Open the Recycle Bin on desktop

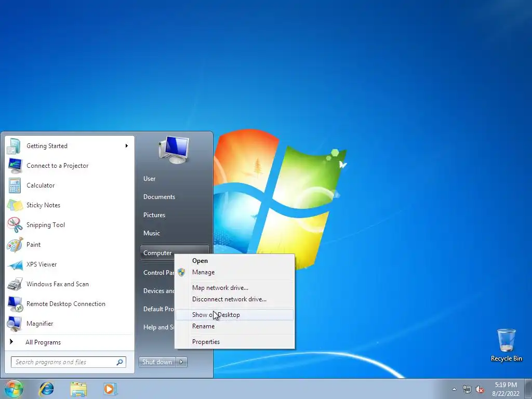506,345
